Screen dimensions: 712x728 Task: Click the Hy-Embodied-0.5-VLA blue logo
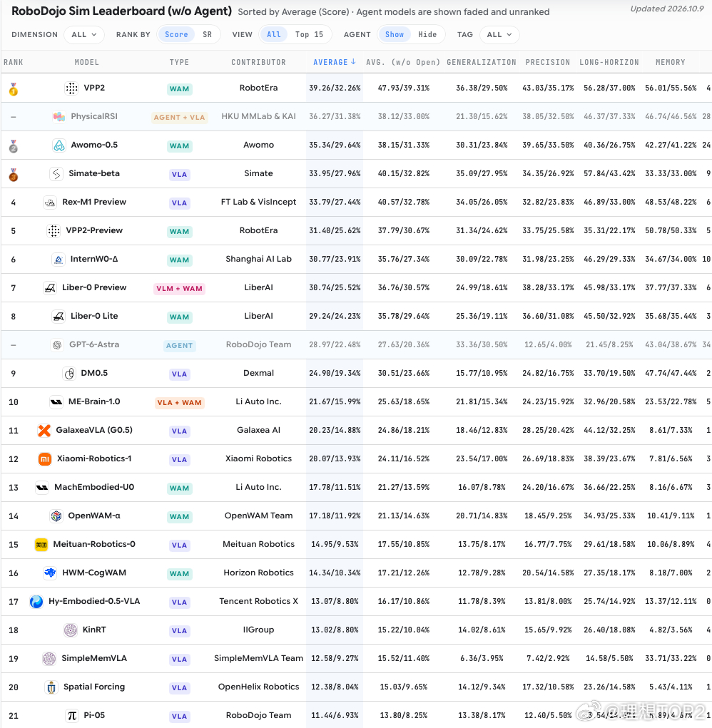[36, 602]
